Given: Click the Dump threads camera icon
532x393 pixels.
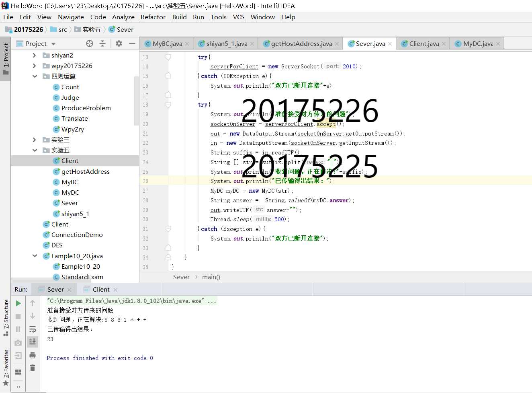Looking at the screenshot, I should click(18, 343).
